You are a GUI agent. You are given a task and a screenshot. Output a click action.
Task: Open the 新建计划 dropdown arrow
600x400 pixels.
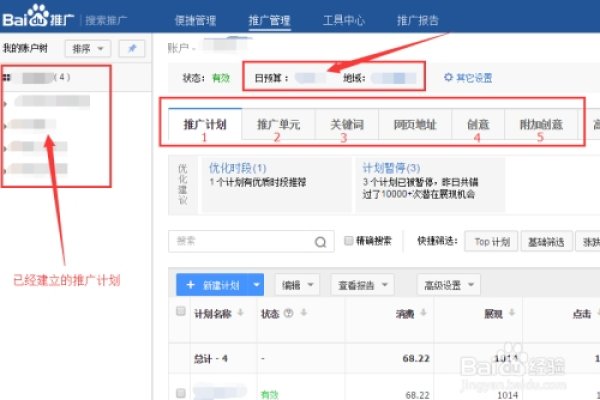pos(256,285)
